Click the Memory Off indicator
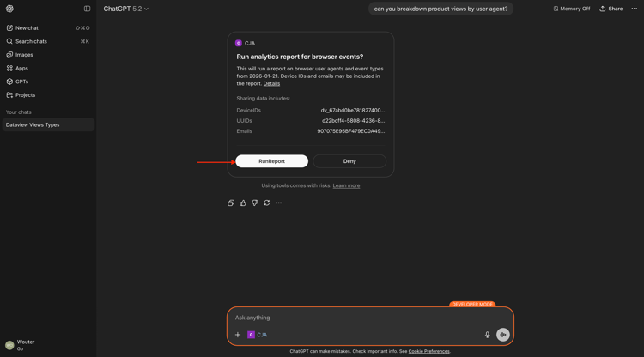 point(571,9)
